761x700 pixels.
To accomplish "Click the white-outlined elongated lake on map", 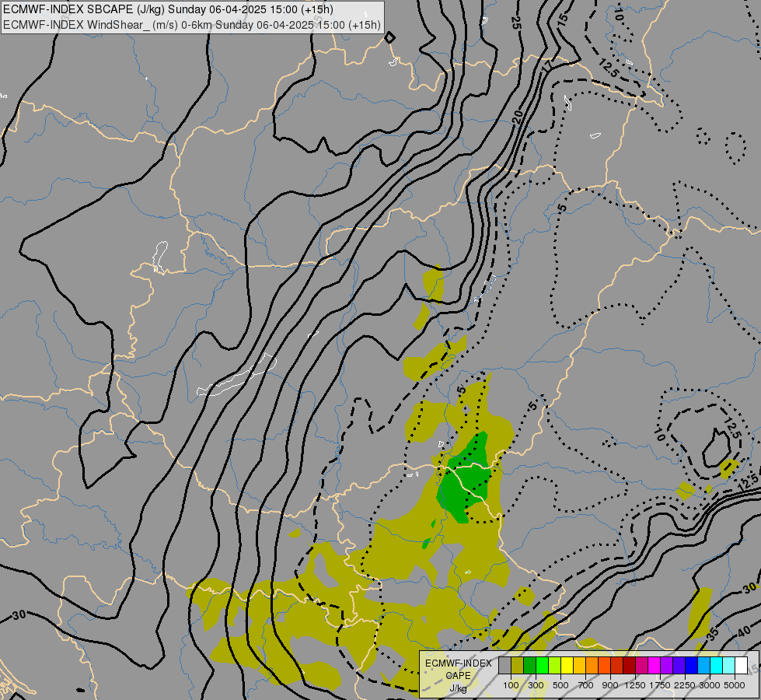I will click(x=238, y=376).
